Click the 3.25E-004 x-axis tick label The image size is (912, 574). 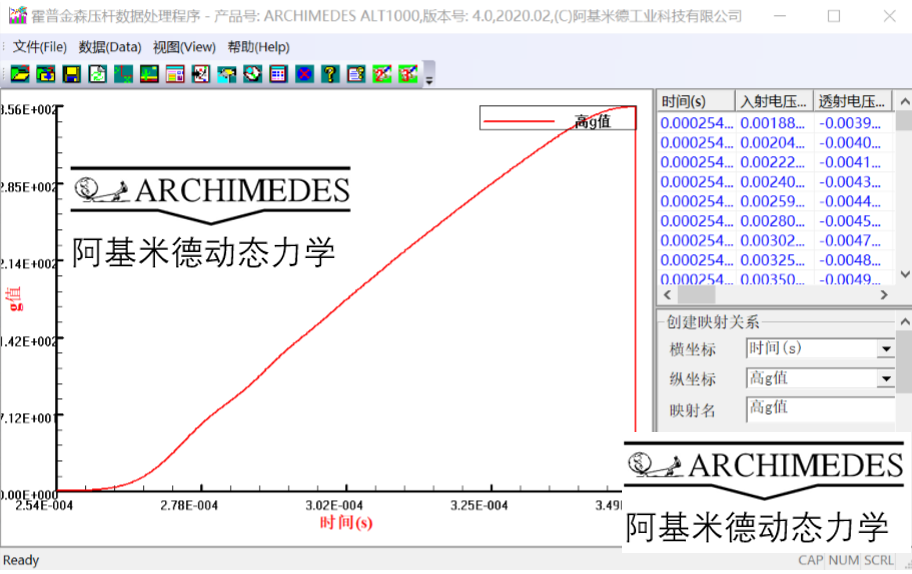[x=479, y=505]
